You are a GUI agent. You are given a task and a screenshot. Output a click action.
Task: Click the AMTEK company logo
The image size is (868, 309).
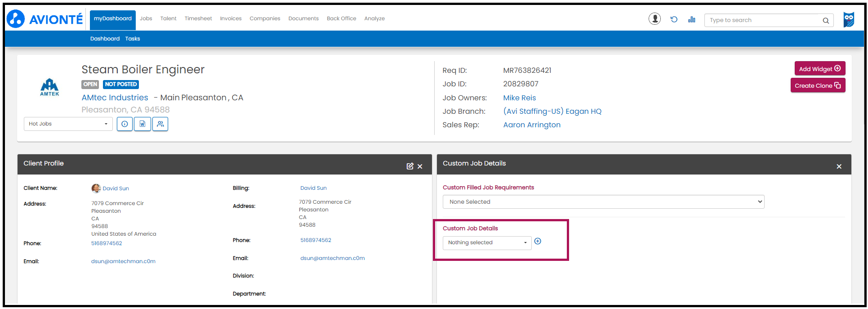point(49,87)
